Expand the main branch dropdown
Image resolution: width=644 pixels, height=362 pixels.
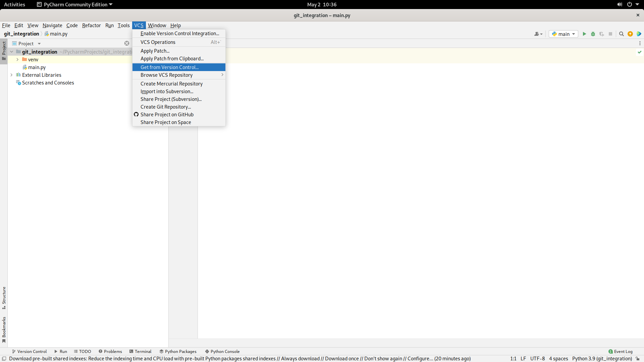[573, 34]
